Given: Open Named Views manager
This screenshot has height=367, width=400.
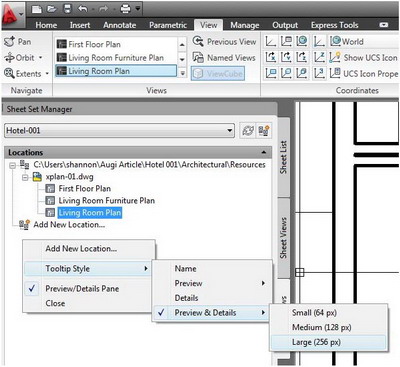Looking at the screenshot, I should click(x=224, y=58).
